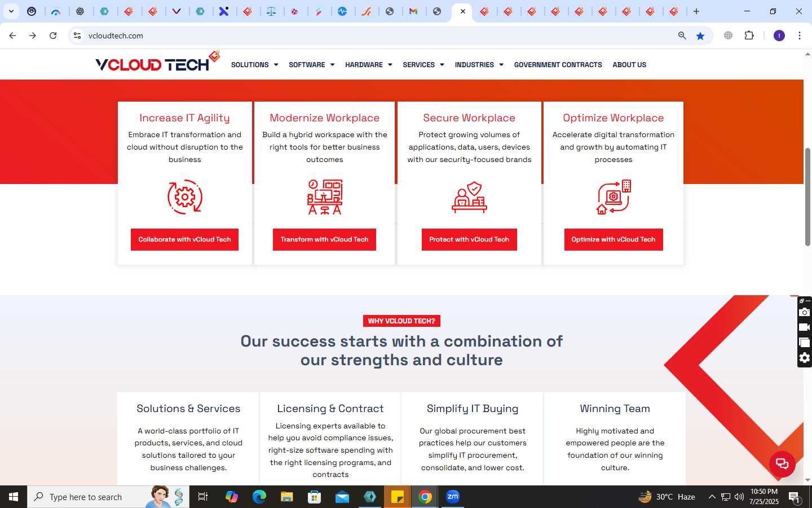Click the camera capture icon in side widget

805,312
